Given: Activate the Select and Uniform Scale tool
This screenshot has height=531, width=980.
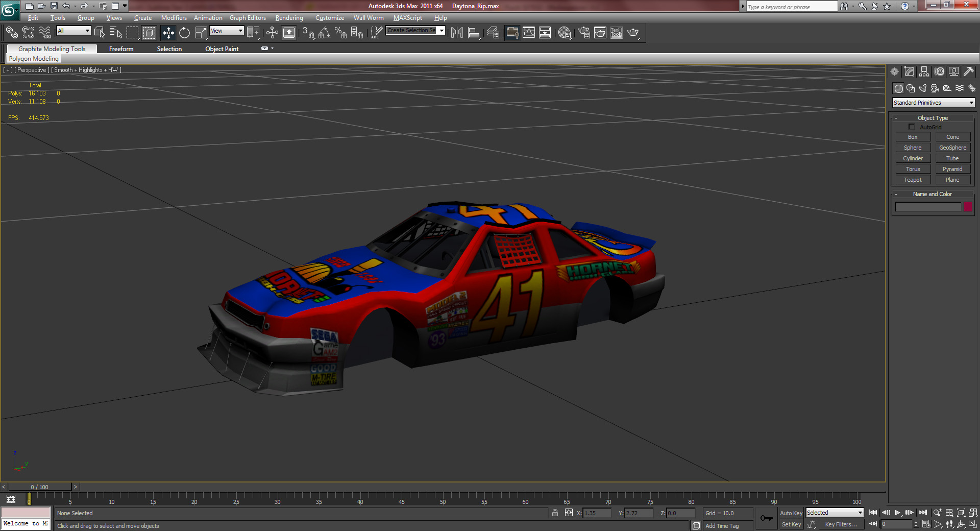Looking at the screenshot, I should click(201, 33).
